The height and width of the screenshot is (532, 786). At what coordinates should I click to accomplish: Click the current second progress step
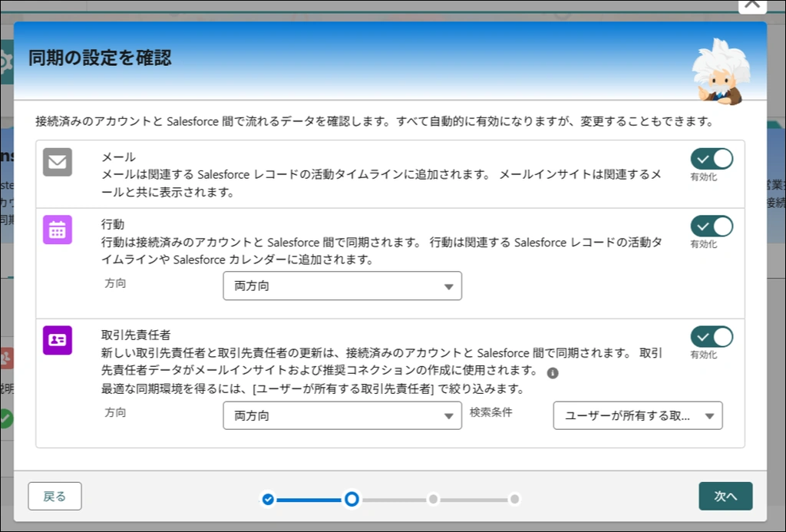352,500
